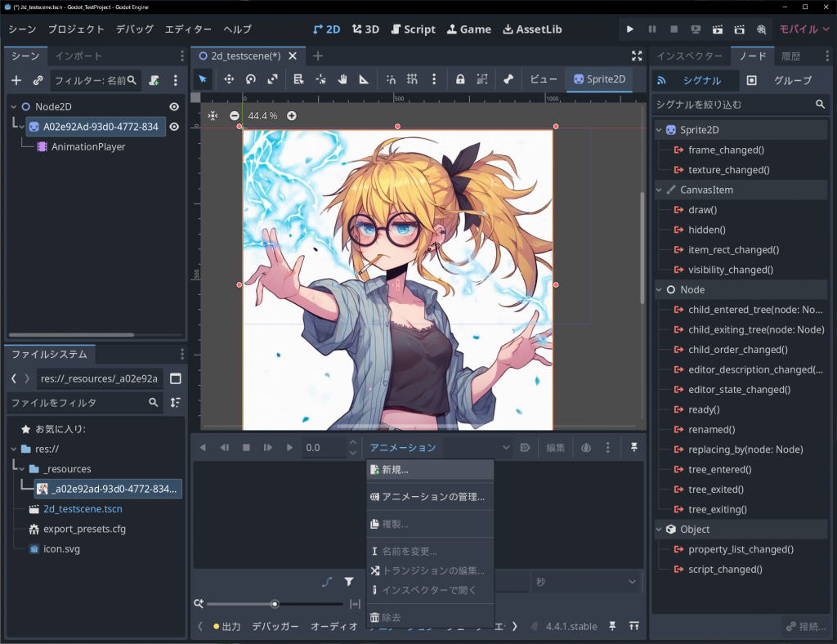Toggle visibility of the Node2D root node

click(174, 107)
